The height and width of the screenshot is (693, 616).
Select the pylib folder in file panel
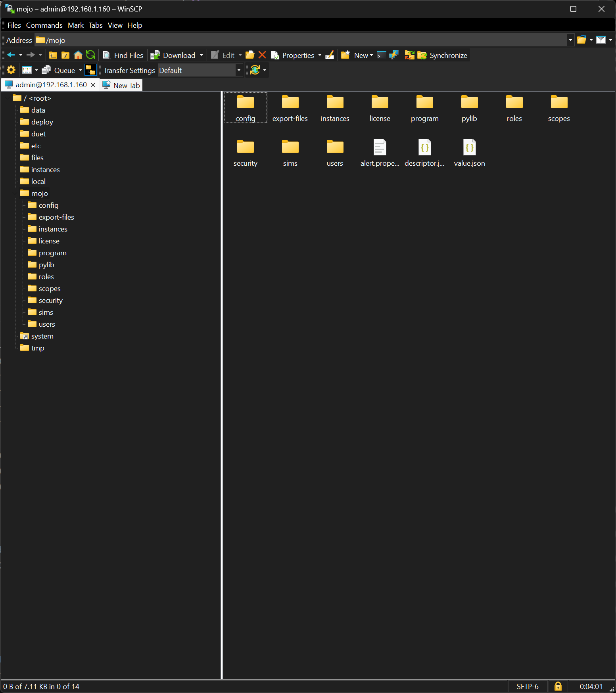point(469,108)
